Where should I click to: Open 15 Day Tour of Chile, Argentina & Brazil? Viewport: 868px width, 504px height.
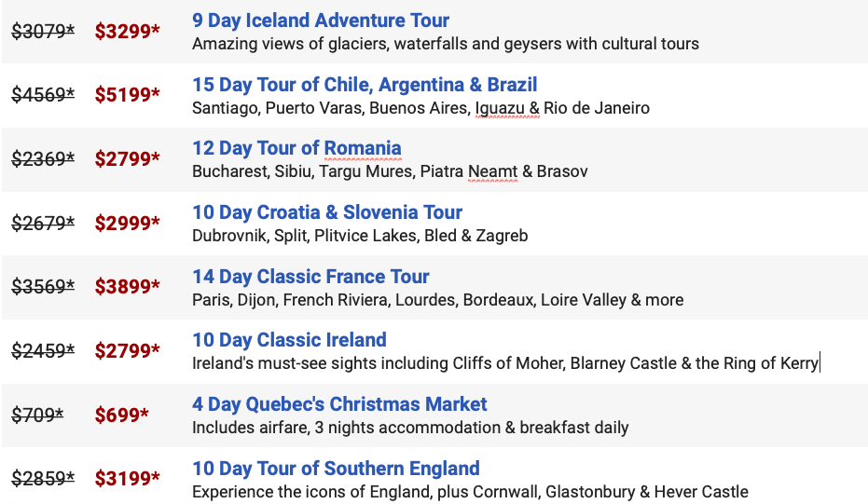pos(365,85)
